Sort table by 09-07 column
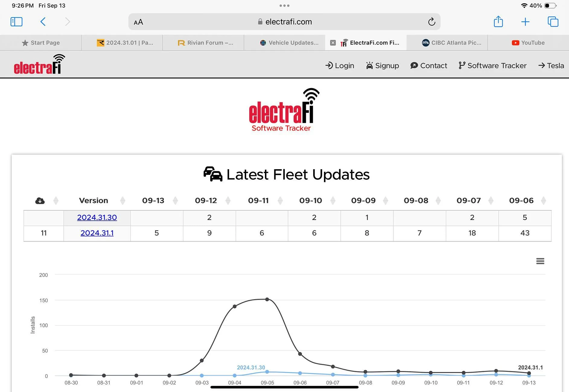Image resolution: width=569 pixels, height=392 pixels. pyautogui.click(x=491, y=201)
